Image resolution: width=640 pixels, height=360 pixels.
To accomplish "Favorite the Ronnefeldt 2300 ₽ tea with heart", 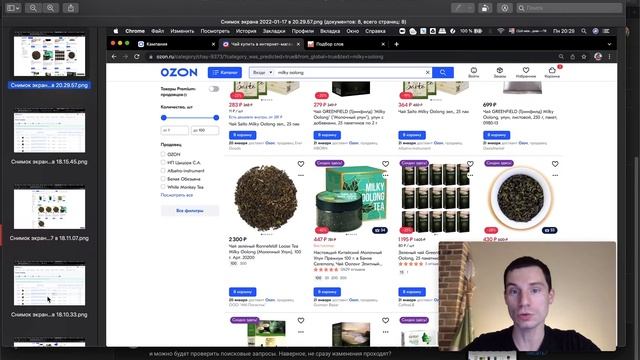I will click(x=301, y=164).
